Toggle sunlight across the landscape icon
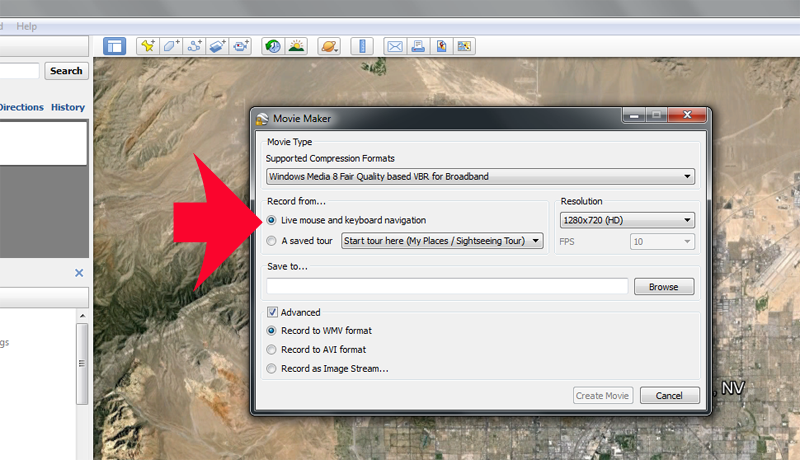800x460 pixels. click(296, 46)
